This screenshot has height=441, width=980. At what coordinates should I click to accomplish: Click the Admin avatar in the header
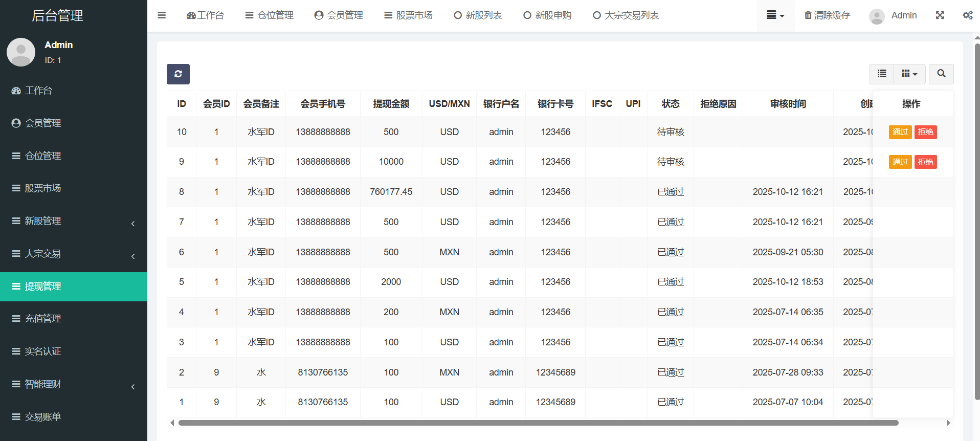877,16
